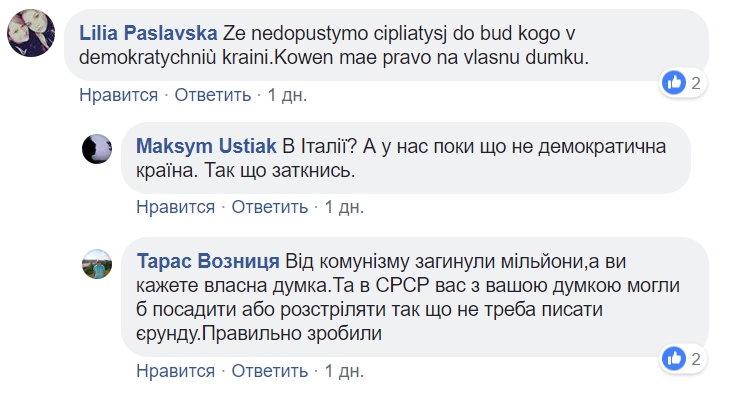The width and height of the screenshot is (731, 396).
Task: Click Ответить under Lilia Paslavska's comment
Action: pos(213,95)
